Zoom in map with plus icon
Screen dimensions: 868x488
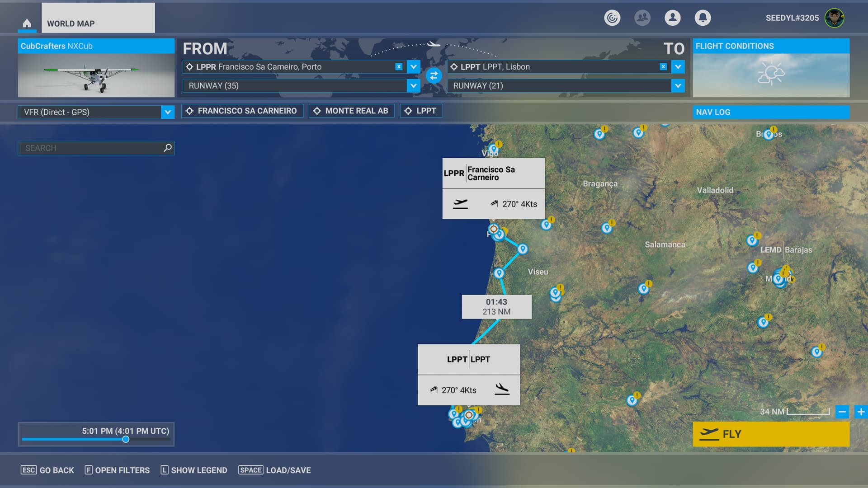click(x=861, y=412)
